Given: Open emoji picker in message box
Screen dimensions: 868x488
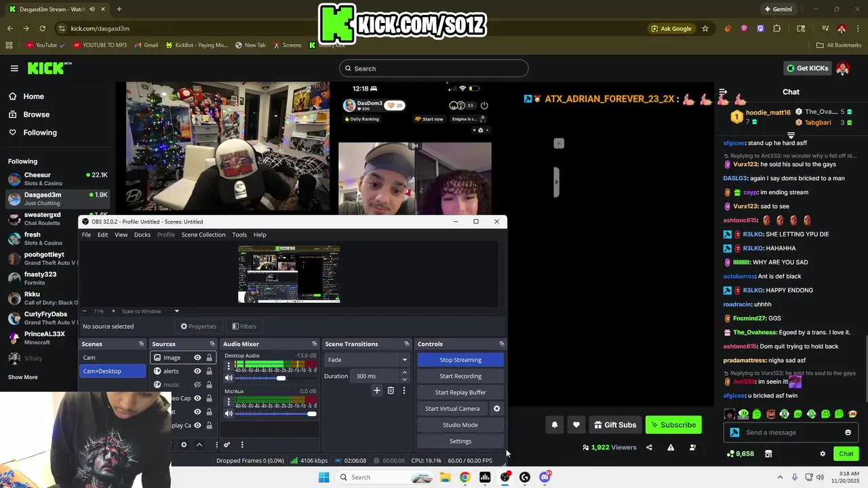Looking at the screenshot, I should (848, 432).
